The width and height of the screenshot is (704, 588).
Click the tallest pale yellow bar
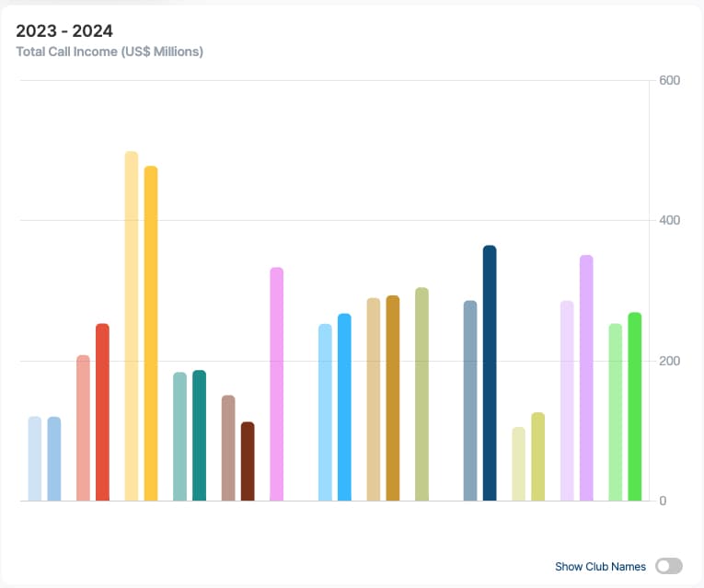pyautogui.click(x=132, y=327)
